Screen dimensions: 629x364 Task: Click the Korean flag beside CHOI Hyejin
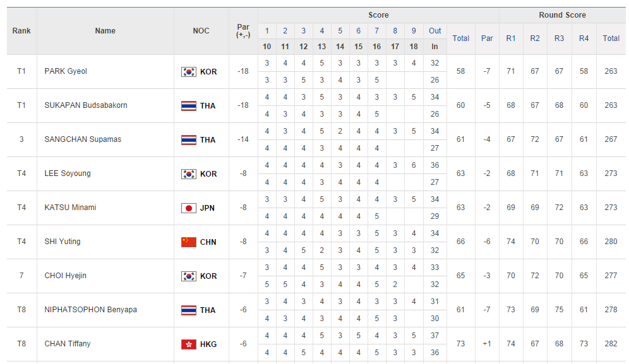pyautogui.click(x=188, y=276)
